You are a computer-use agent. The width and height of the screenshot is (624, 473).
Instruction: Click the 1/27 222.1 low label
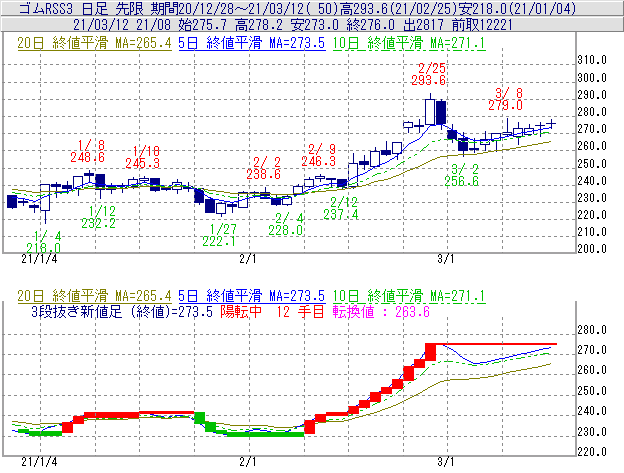click(219, 235)
